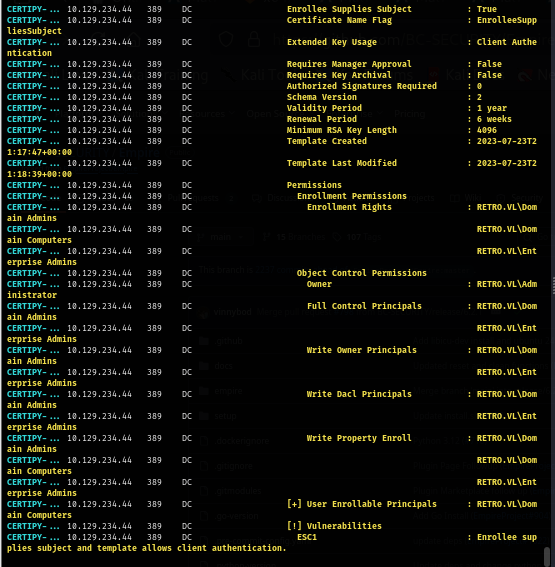The width and height of the screenshot is (555, 567).
Task: Click the Requires Manager Approval text
Action: pos(349,64)
